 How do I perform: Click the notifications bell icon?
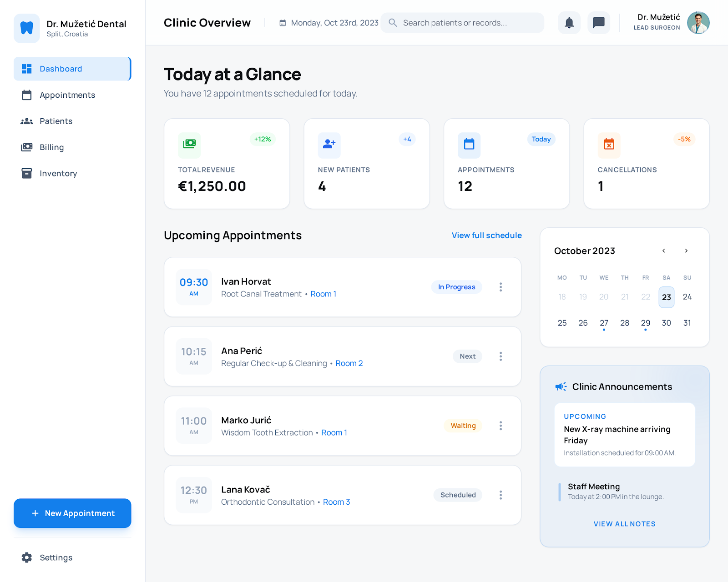coord(569,23)
